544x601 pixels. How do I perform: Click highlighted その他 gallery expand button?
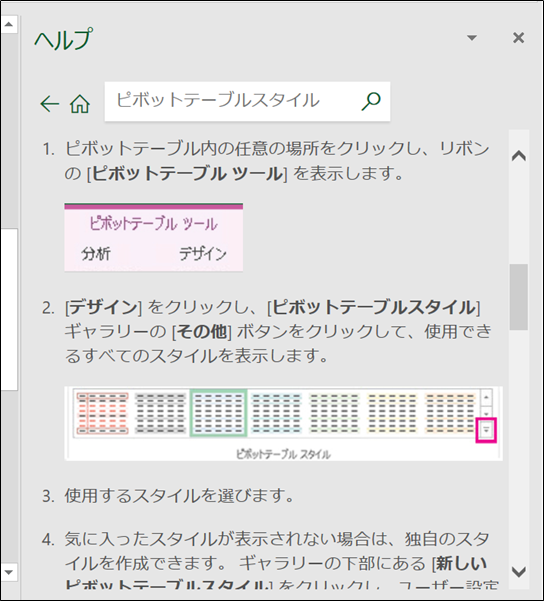click(x=486, y=430)
